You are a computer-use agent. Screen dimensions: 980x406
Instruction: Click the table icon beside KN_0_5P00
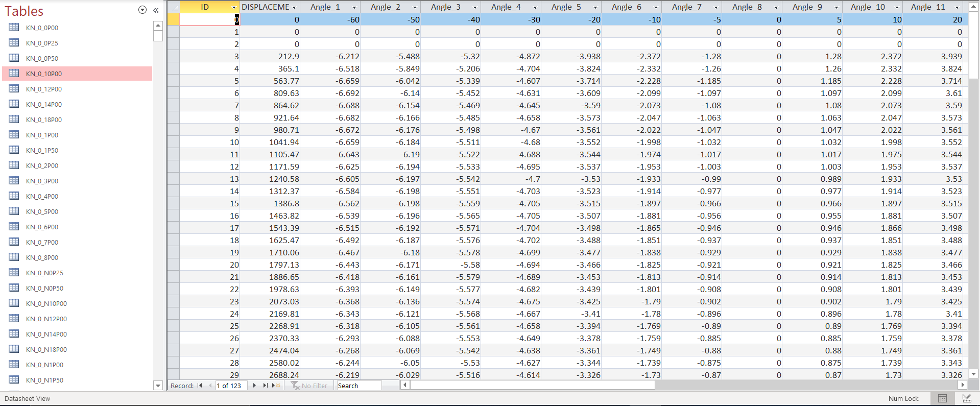(x=14, y=211)
